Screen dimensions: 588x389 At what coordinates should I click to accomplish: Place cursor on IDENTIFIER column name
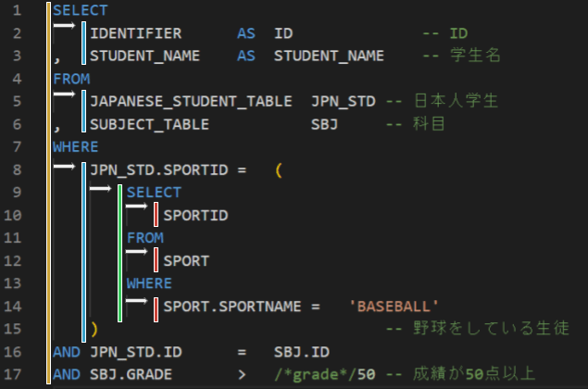136,33
